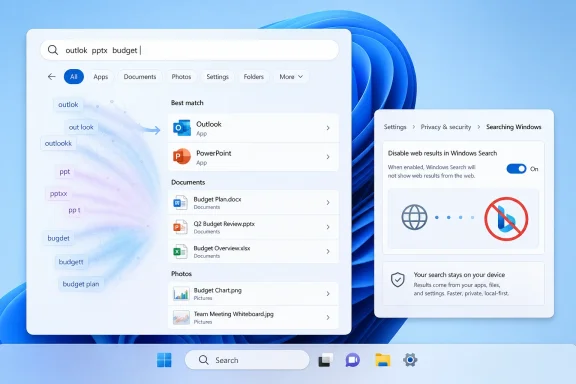576x384 pixels.
Task: Click the PowerPoint app icon
Action: 181,157
